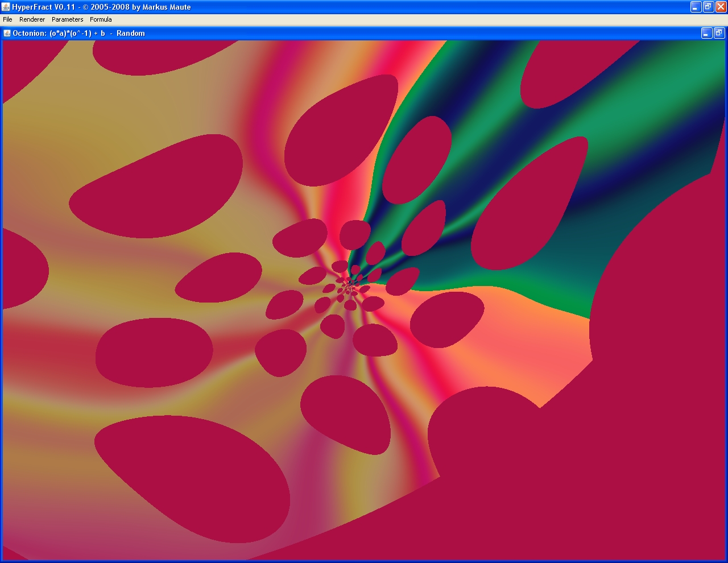Click the HyperFract V0.11 main title bar text
This screenshot has width=728, height=563.
point(101,7)
